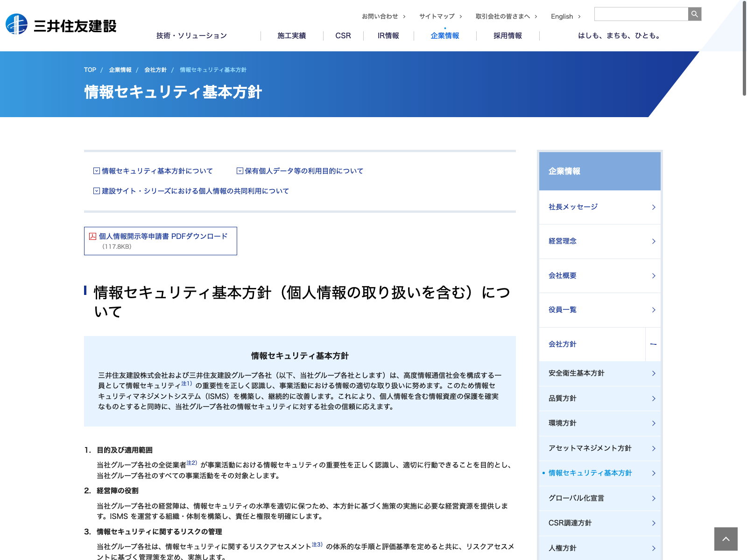Click the PDF icon beside 個人情報開示等申請書
Image resolution: width=747 pixels, height=560 pixels.
pyautogui.click(x=92, y=237)
